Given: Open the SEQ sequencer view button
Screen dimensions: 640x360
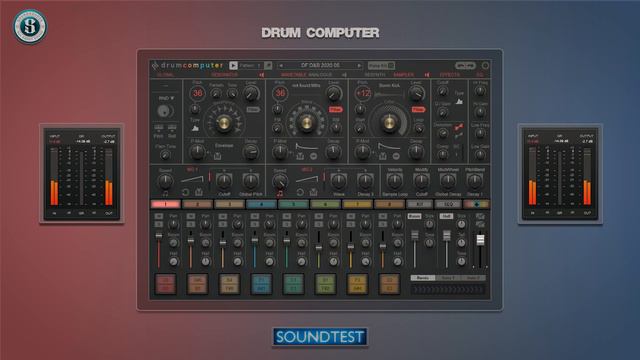Looking at the screenshot, I should pos(448,204).
